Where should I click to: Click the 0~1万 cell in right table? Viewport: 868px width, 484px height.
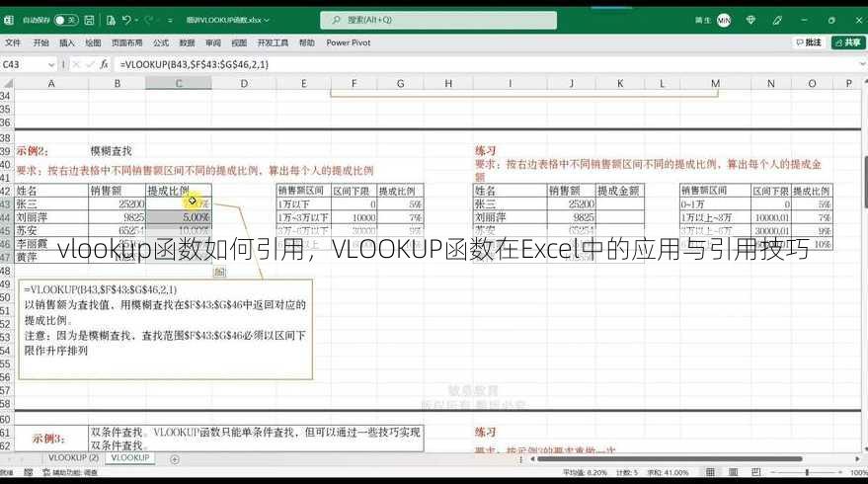tap(715, 203)
